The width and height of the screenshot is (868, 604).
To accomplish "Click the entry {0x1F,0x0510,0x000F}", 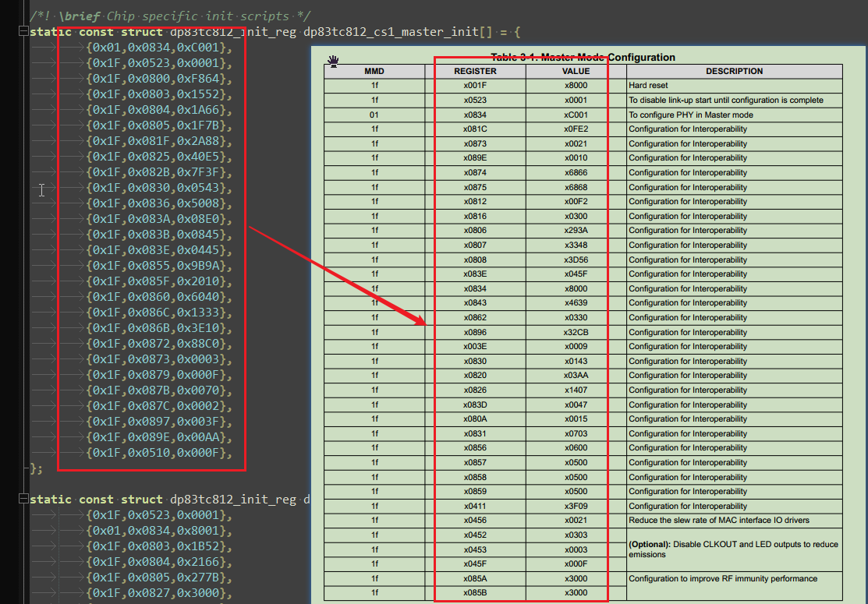I will 159,453.
